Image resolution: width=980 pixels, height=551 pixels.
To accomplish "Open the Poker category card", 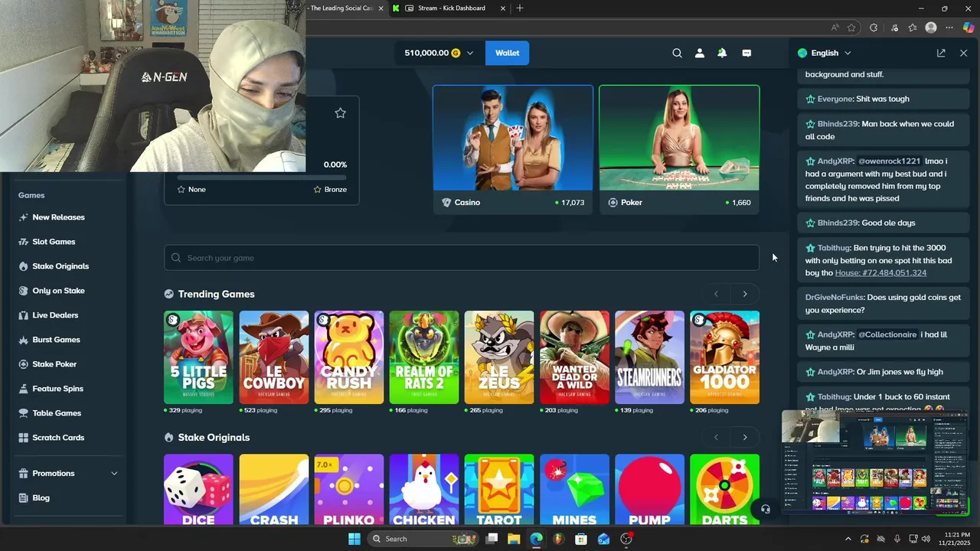I will pyautogui.click(x=679, y=149).
